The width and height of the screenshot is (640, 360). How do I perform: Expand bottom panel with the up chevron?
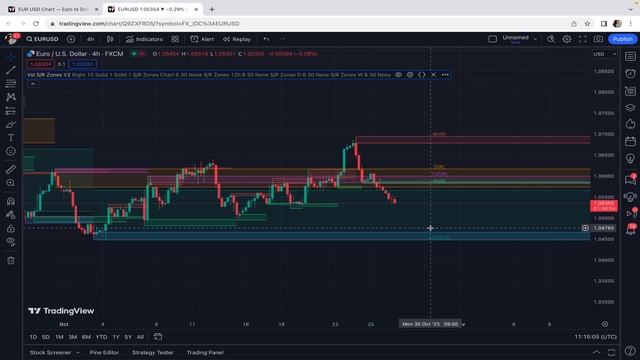(x=596, y=352)
